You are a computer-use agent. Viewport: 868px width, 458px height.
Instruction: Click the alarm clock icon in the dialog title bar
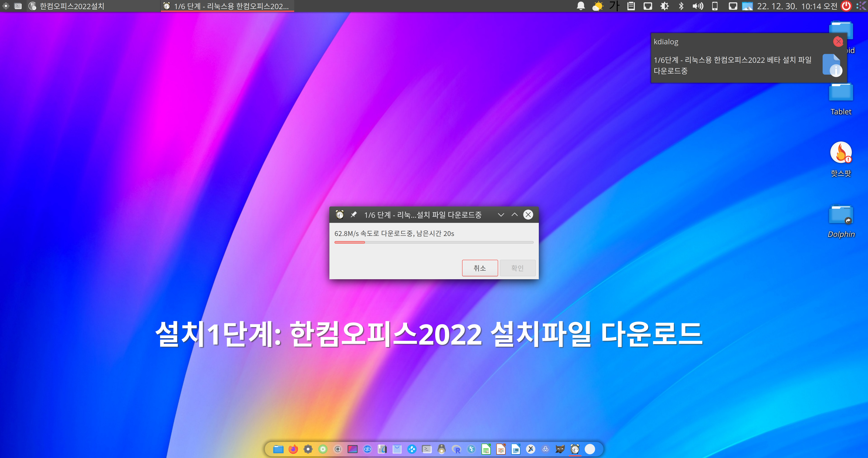[x=340, y=215]
